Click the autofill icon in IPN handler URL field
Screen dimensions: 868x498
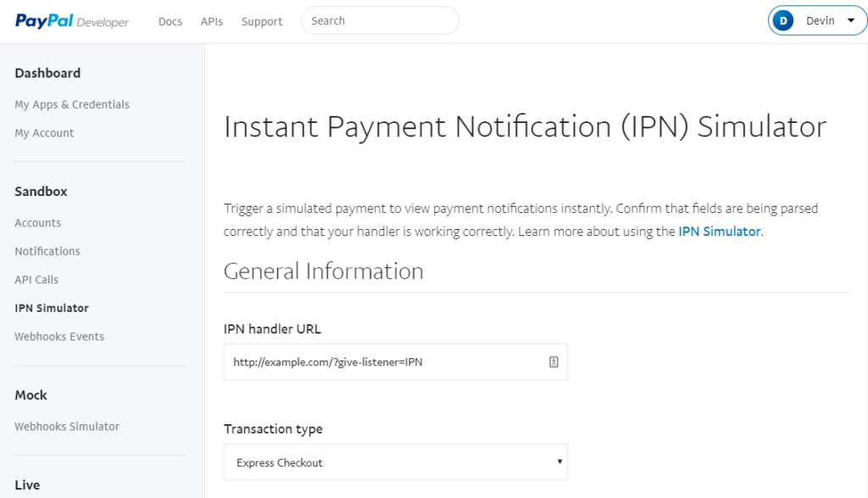pyautogui.click(x=554, y=361)
